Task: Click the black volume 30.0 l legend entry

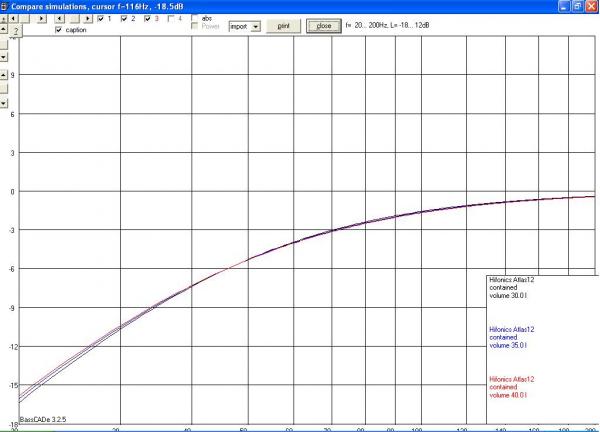Action: (x=515, y=288)
